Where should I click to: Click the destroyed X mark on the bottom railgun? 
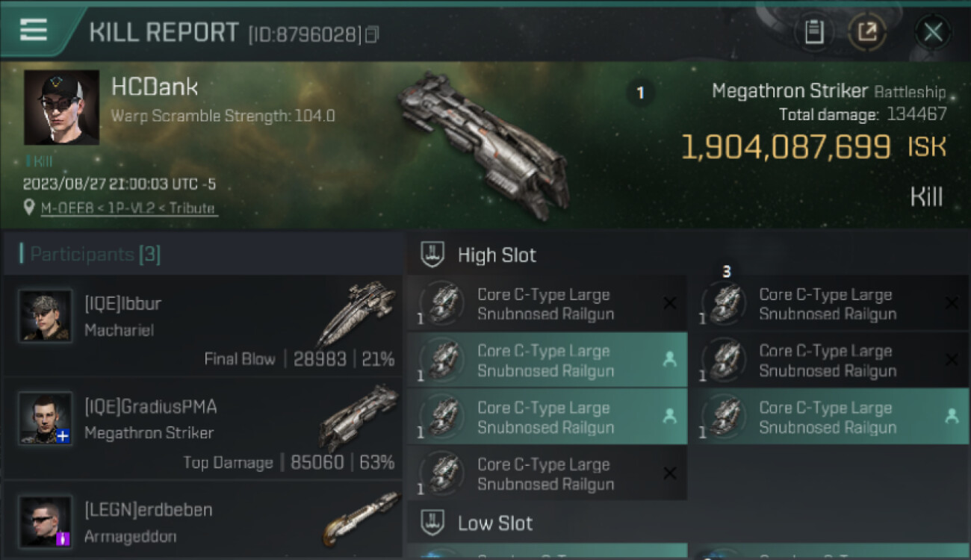coord(670,473)
